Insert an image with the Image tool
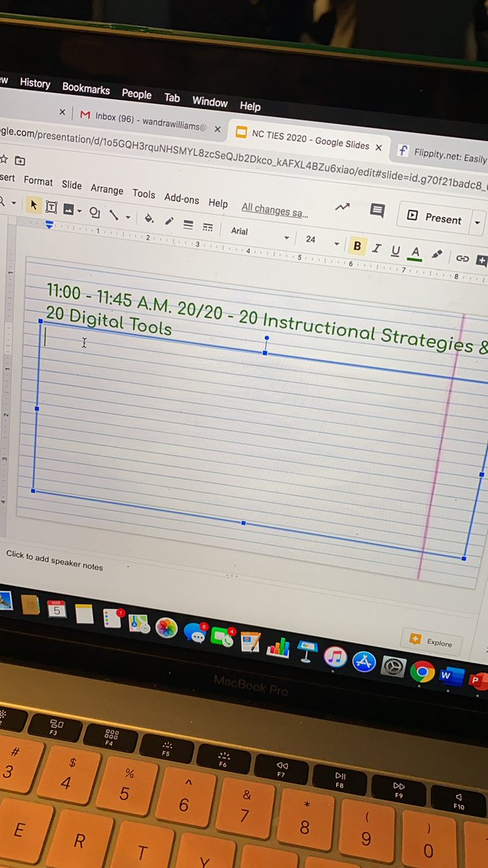Viewport: 488px width, 868px height. (x=69, y=209)
